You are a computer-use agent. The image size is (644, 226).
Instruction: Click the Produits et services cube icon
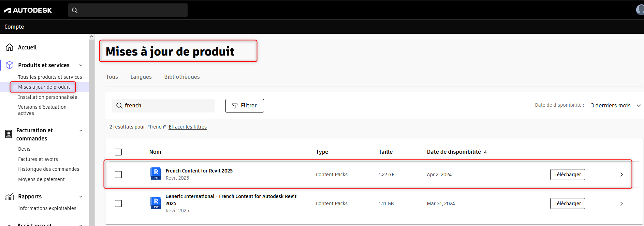tap(10, 65)
